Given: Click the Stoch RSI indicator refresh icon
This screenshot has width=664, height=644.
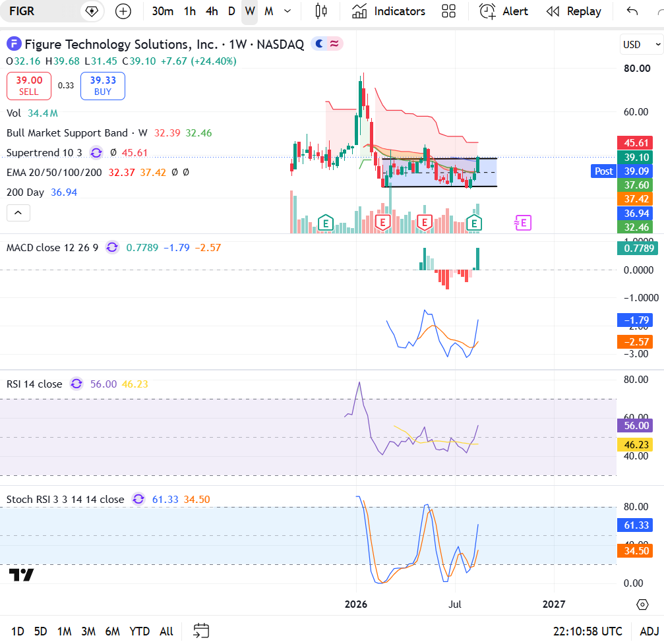Looking at the screenshot, I should 138,499.
